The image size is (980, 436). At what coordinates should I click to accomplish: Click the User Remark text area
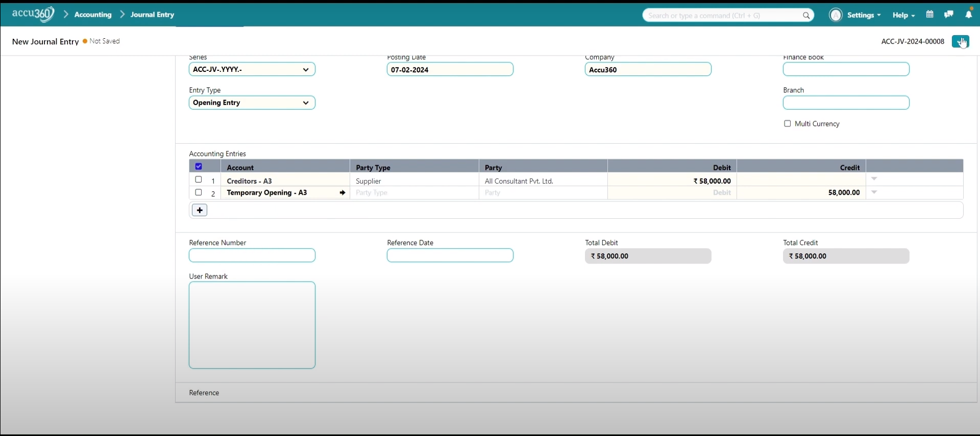pos(252,325)
